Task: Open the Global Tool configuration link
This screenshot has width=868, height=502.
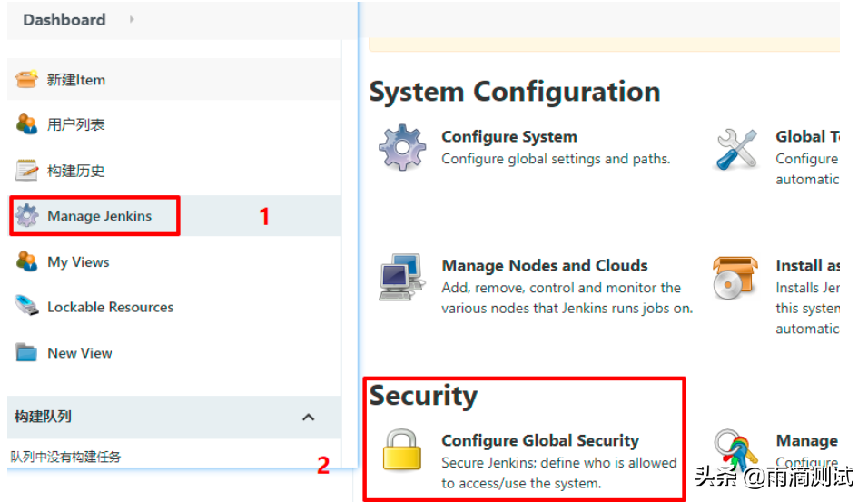Action: coord(807,136)
